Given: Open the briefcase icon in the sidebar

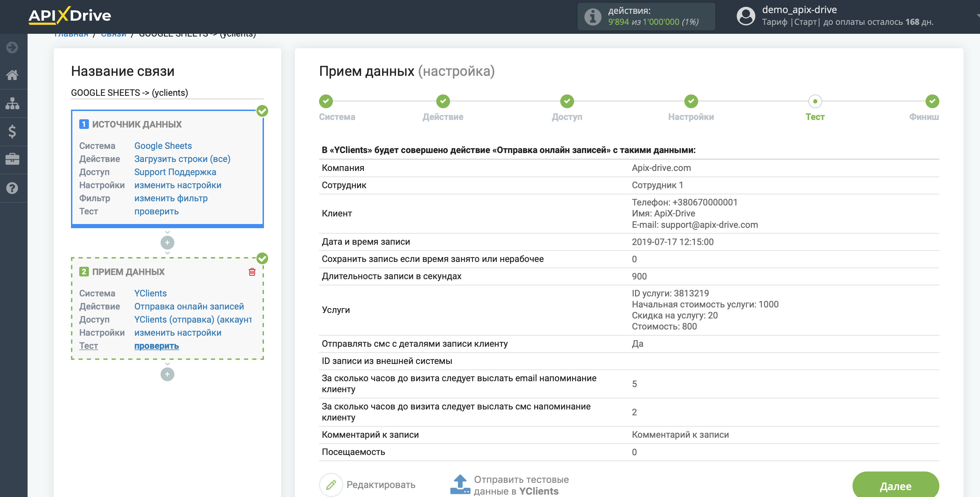Looking at the screenshot, I should 12,159.
